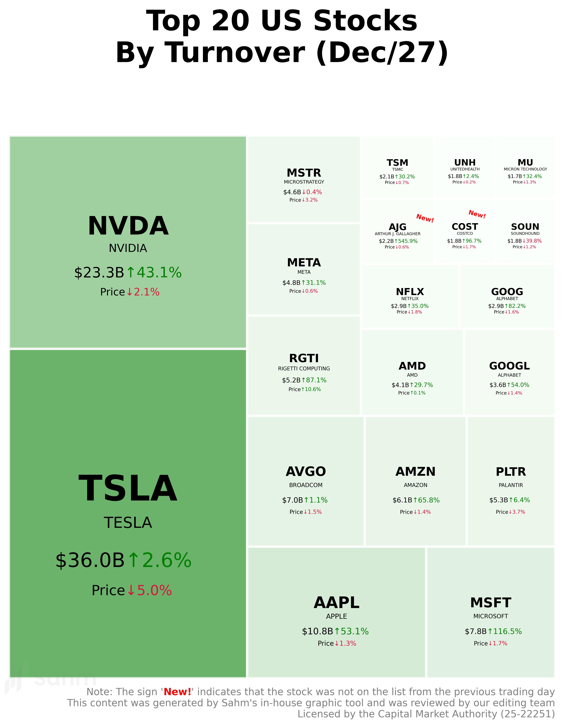
Task: Click the META tile
Action: pyautogui.click(x=304, y=269)
